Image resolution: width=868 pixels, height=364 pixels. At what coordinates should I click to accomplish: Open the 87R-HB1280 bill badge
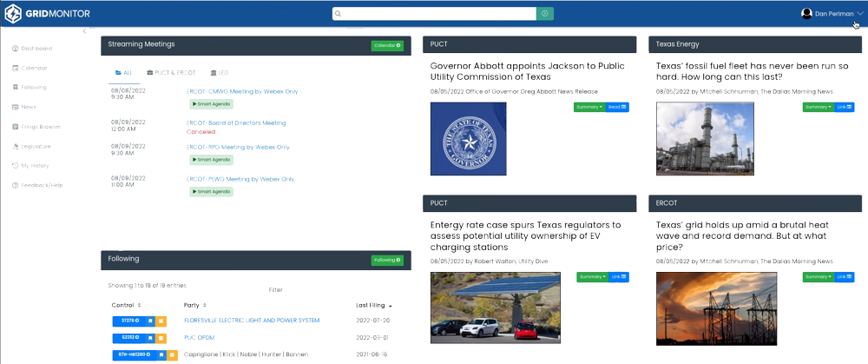tap(135, 354)
